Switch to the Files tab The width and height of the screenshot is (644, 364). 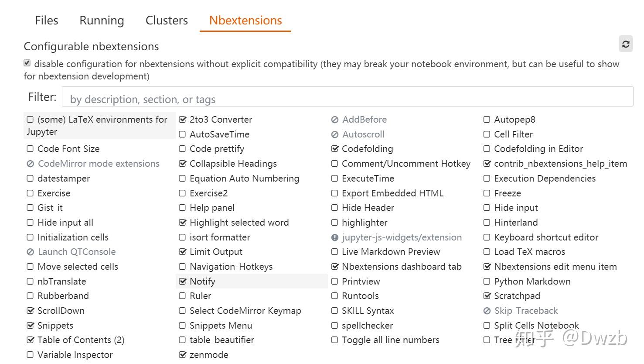tap(47, 21)
